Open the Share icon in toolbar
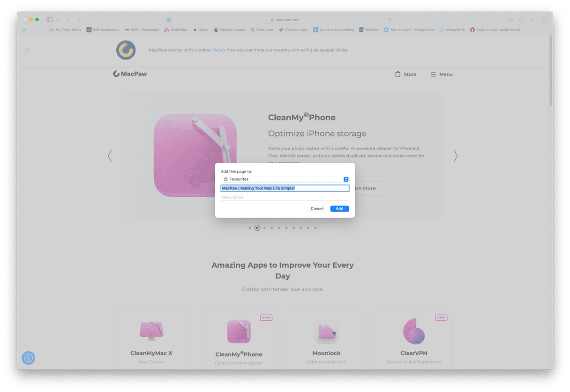570x392 pixels. pos(522,19)
